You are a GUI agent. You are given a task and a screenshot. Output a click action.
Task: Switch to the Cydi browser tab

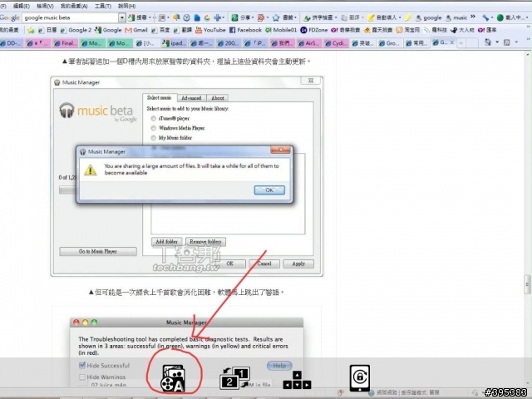[336, 43]
